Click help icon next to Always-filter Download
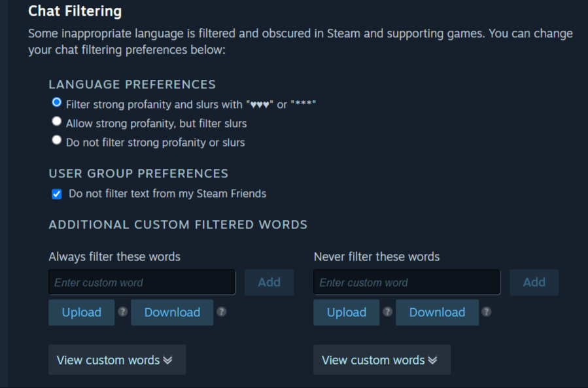Screen dimensions: 588x388 coord(221,312)
